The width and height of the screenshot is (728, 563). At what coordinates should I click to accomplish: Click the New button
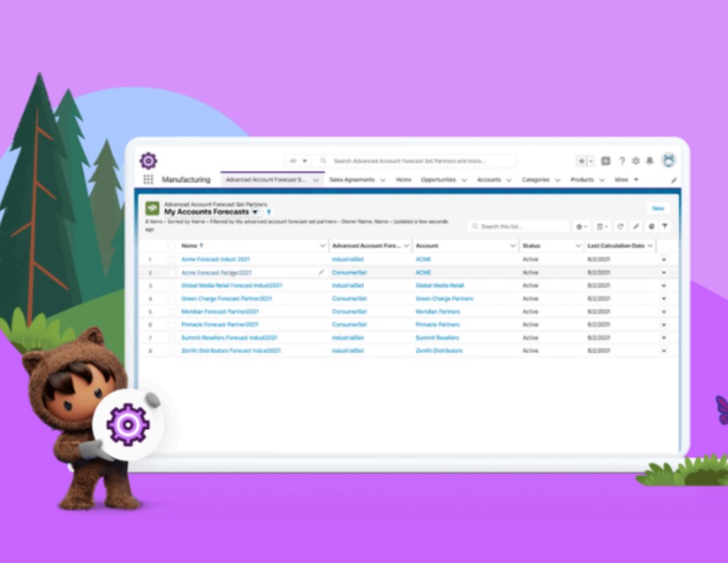pos(658,208)
